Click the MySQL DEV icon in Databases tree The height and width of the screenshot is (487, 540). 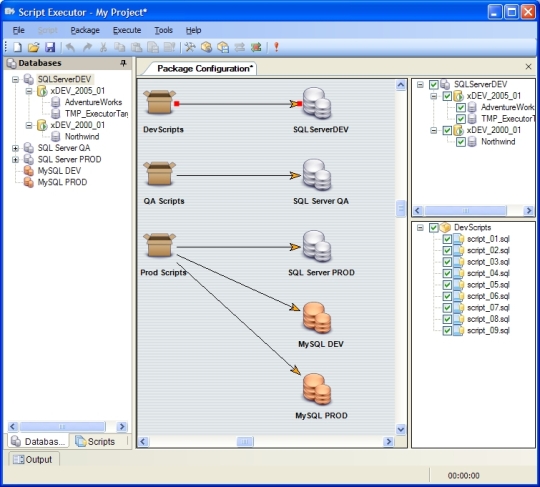click(x=29, y=171)
